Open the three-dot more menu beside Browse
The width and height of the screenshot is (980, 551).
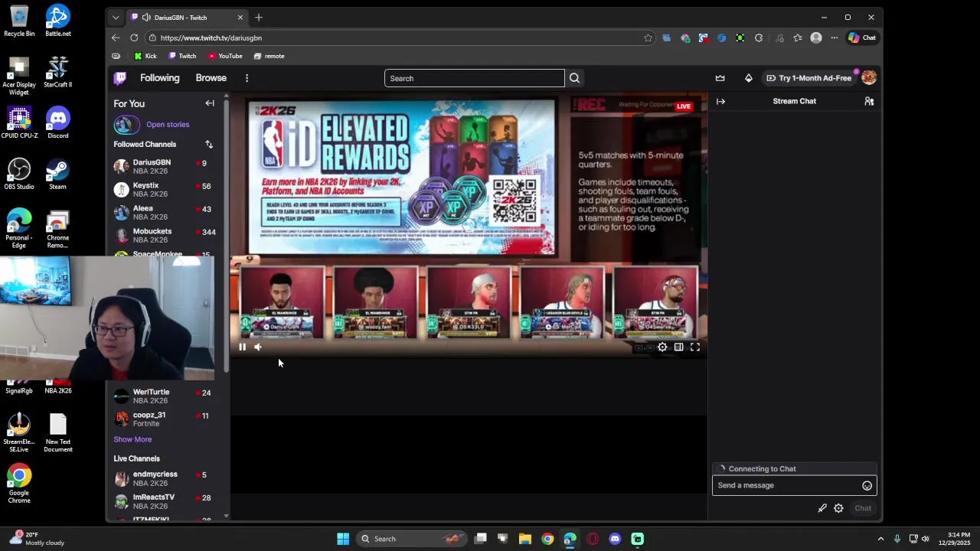coord(247,78)
